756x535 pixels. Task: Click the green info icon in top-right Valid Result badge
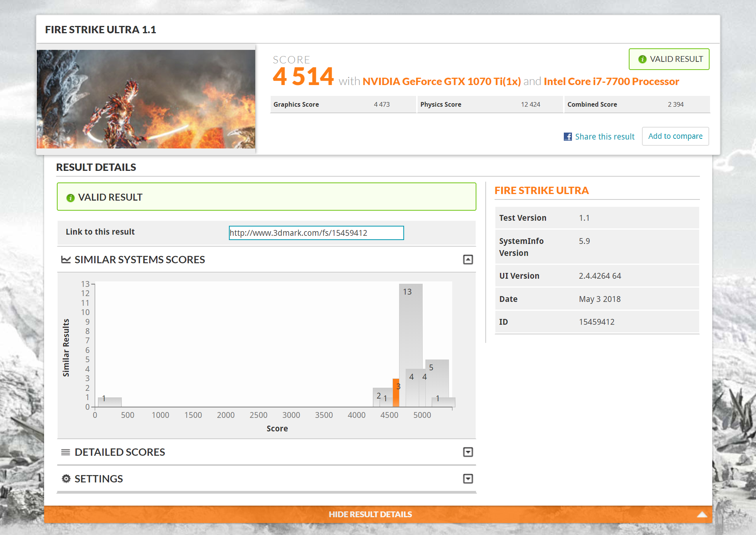tap(642, 59)
